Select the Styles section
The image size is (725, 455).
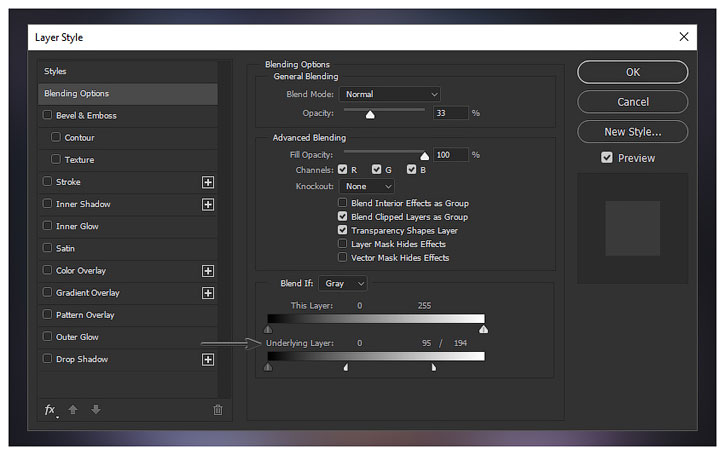[128, 71]
